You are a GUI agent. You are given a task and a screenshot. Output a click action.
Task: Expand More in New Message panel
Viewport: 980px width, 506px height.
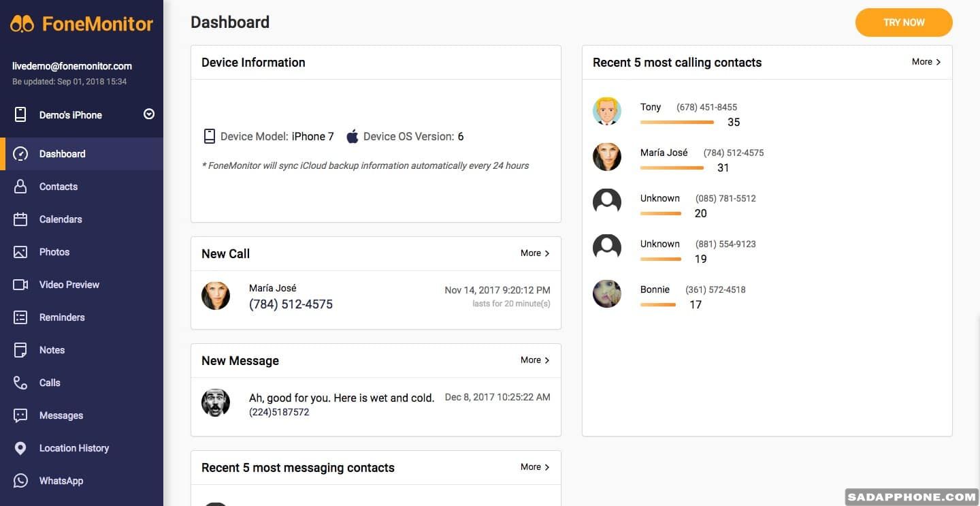[535, 360]
